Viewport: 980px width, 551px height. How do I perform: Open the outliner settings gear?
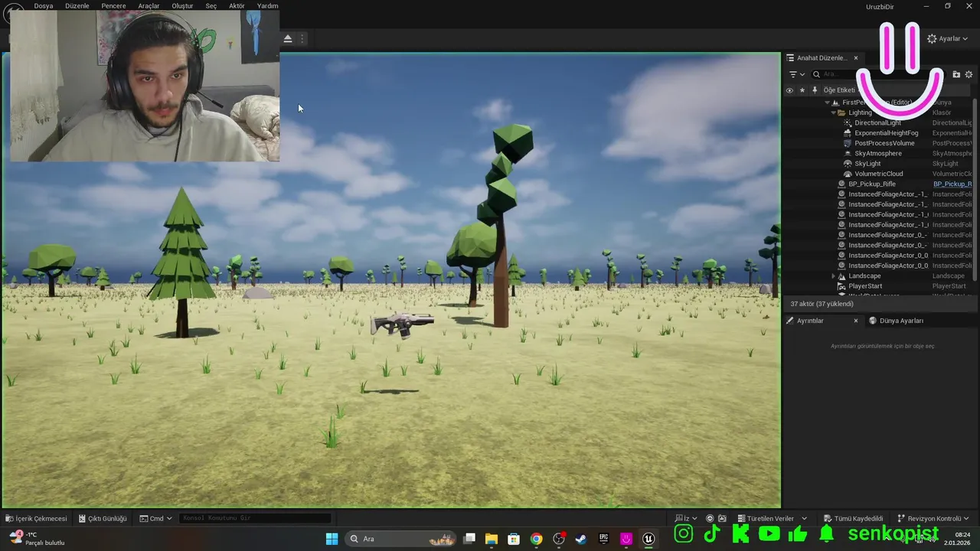[969, 74]
